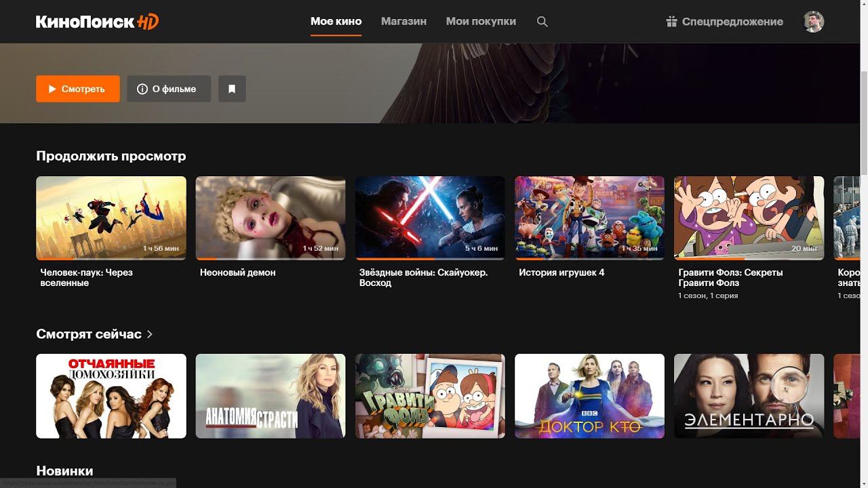The image size is (868, 488).
Task: Open the Спецпредложение link
Action: point(732,22)
